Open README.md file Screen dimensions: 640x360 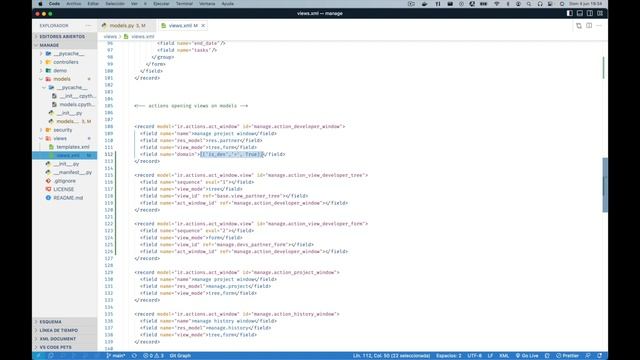64,198
